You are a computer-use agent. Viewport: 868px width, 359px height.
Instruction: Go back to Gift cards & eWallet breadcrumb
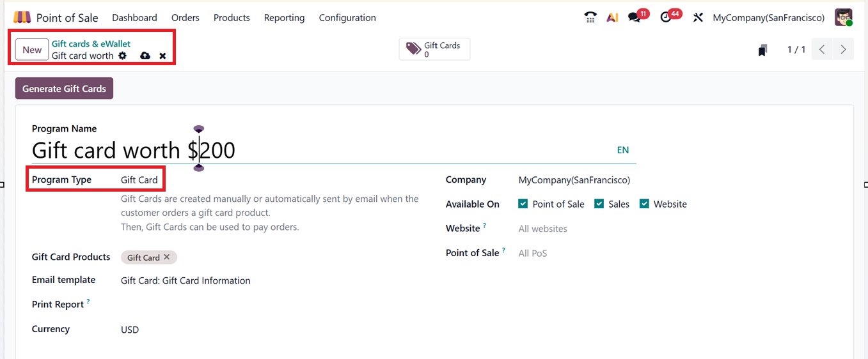91,43
